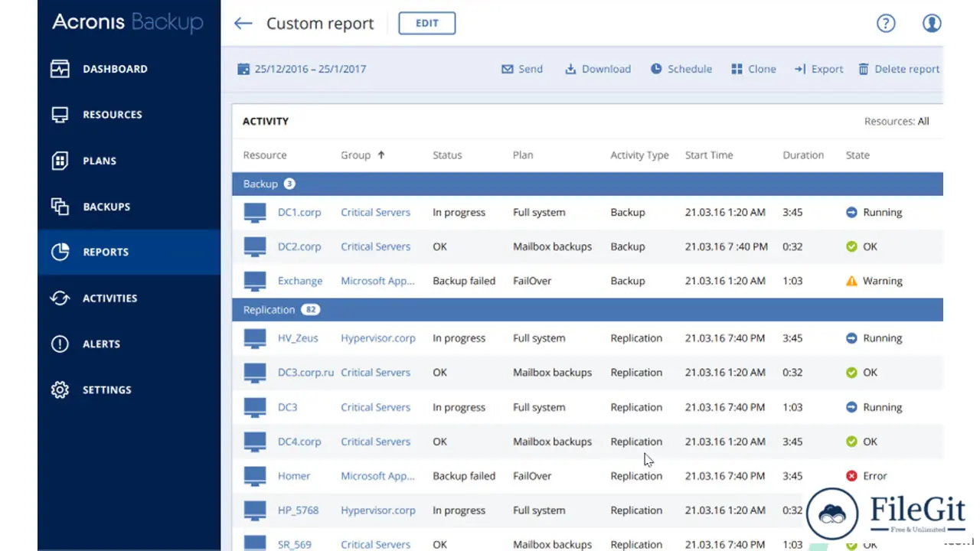980x551 pixels.
Task: Open the Dashboard section
Action: coord(129,69)
